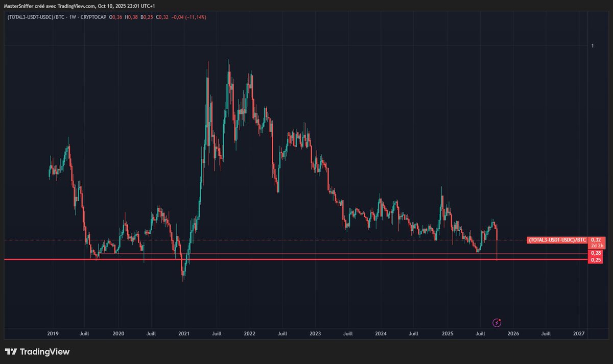Click the 2022 label on time axis
The height and width of the screenshot is (364, 613).
coord(249,333)
